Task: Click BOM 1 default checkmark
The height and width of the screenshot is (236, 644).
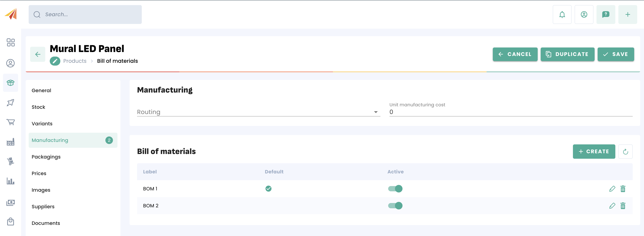Action: [268, 189]
